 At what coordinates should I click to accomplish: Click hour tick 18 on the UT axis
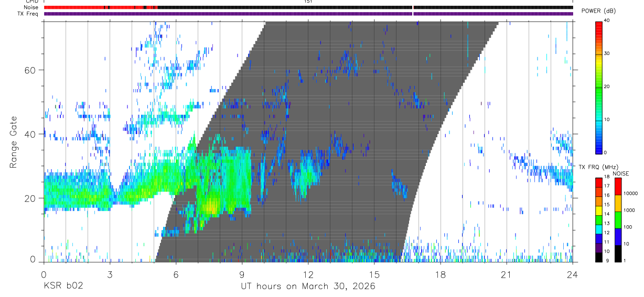pyautogui.click(x=441, y=274)
